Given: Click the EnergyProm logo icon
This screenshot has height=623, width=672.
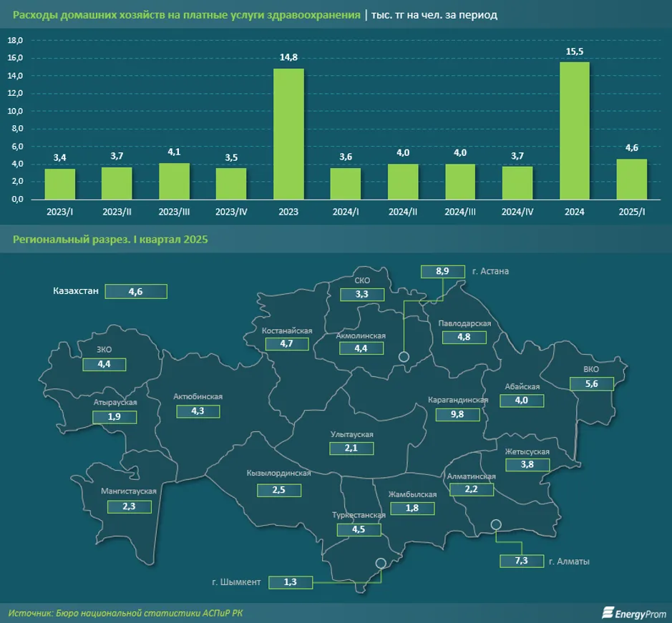Looking at the screenshot, I should click(608, 612).
